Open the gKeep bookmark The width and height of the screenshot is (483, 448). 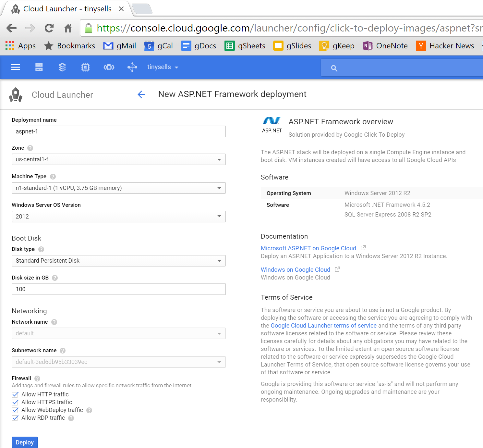[337, 46]
